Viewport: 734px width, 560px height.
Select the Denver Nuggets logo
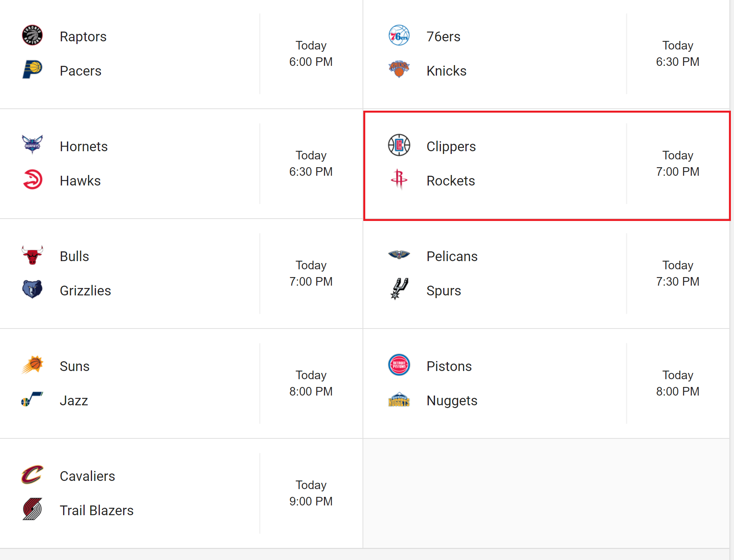click(x=399, y=399)
